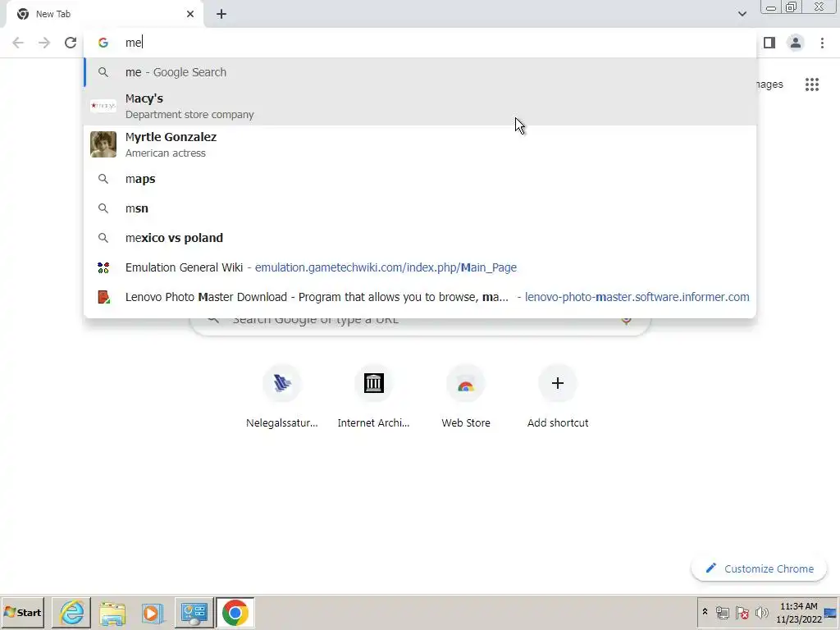Screen dimensions: 840x630
Task: Click the browser forward arrow
Action: coord(44,43)
